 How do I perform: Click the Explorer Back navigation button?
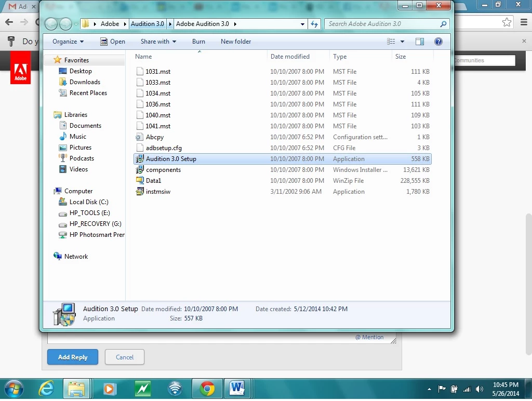[51, 24]
